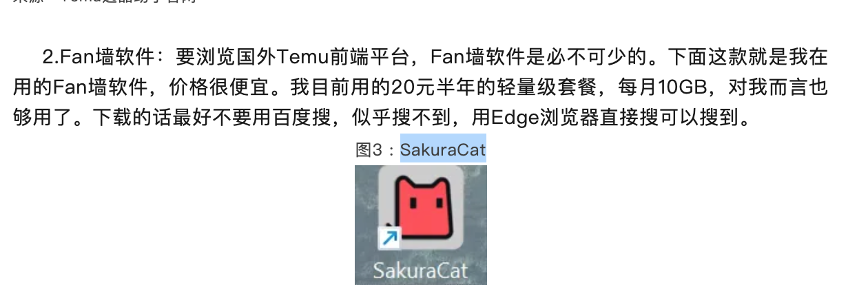The image size is (868, 285).
Task: Click the highlighted SakuraCat text in the caption
Action: point(443,149)
